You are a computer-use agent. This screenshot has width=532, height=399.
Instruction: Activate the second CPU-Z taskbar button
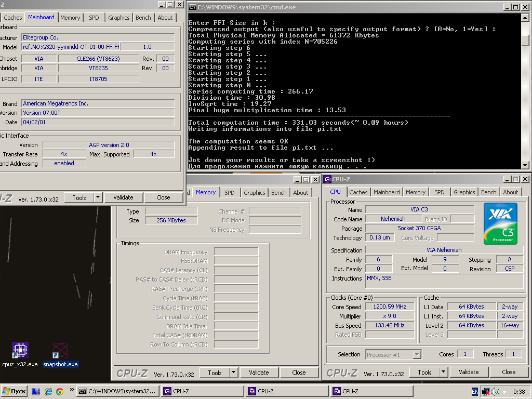click(x=287, y=391)
